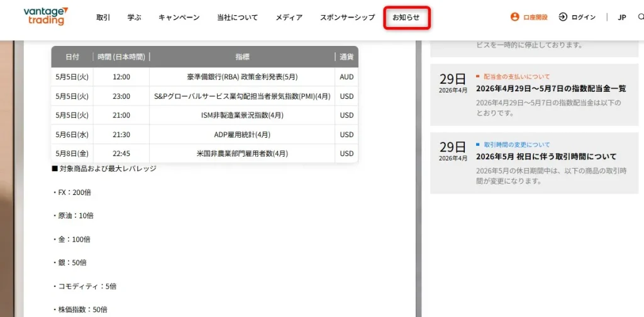Viewport: 644px width, 317px height.
Task: Open the 当社について menu
Action: tap(237, 17)
